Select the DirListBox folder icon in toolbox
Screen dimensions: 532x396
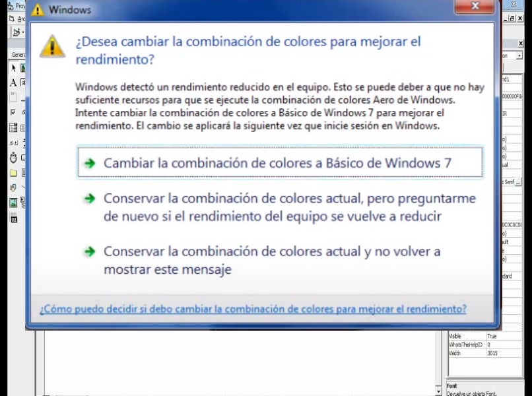point(13,173)
